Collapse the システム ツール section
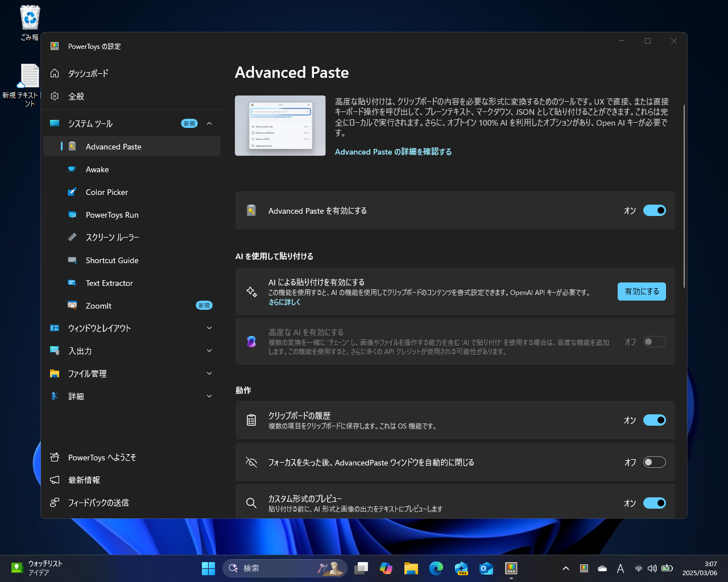728x582 pixels. pos(209,123)
